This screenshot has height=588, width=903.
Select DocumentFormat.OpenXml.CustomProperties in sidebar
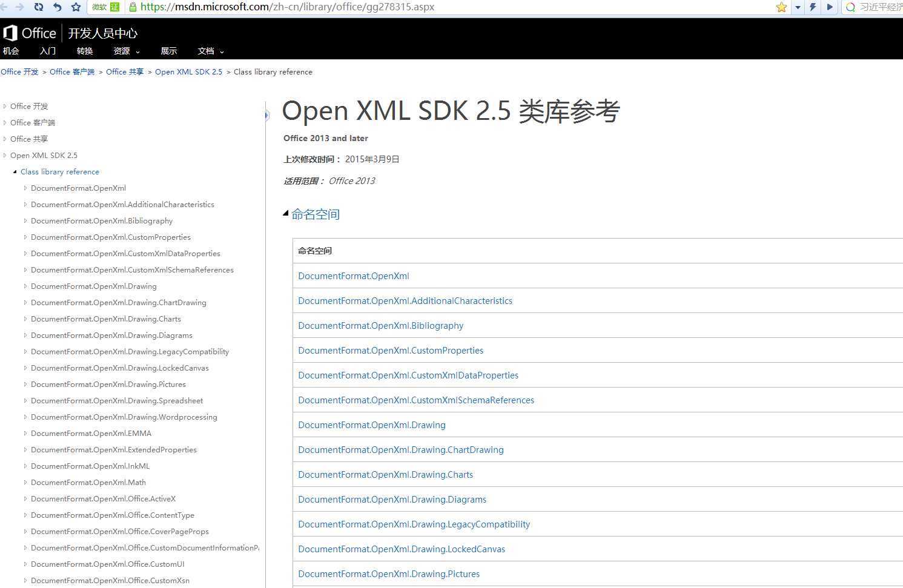[x=111, y=237]
